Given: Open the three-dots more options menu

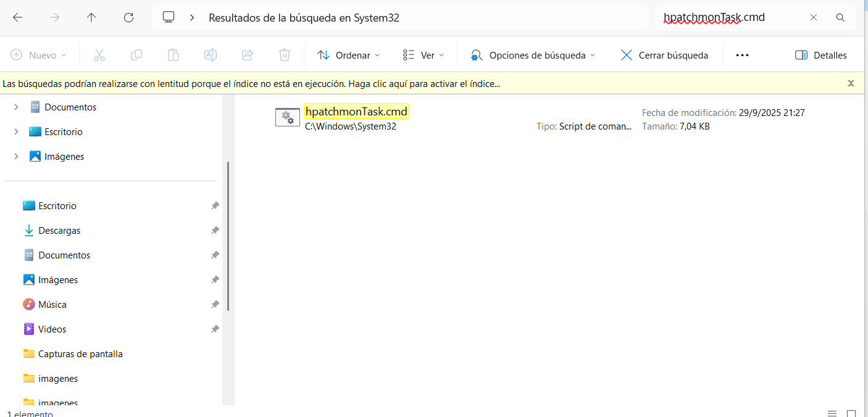Looking at the screenshot, I should 742,55.
